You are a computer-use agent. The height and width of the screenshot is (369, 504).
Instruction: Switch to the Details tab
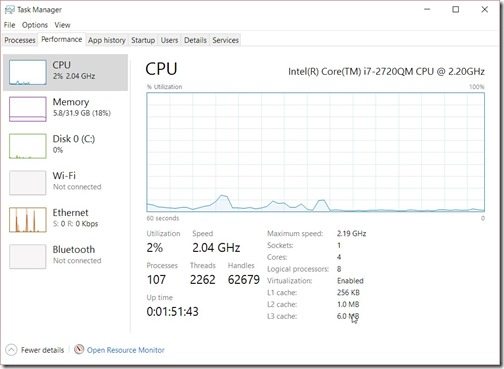click(x=195, y=40)
